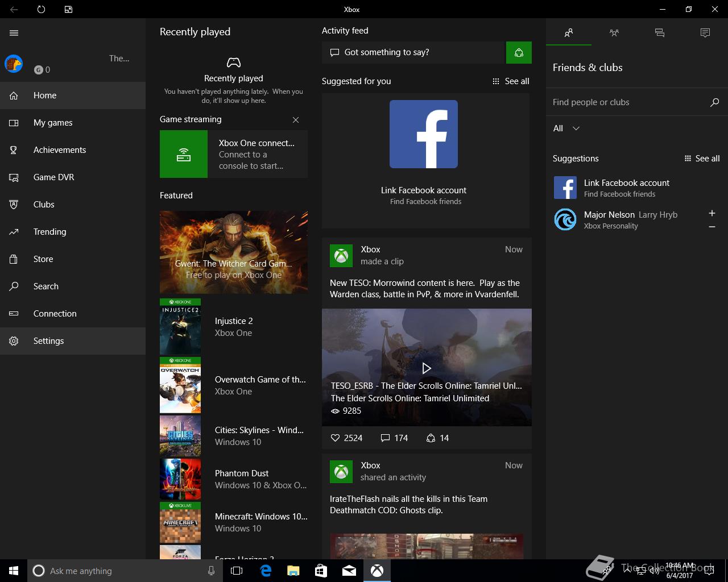Click the 'Got something to say?' field

coord(413,52)
